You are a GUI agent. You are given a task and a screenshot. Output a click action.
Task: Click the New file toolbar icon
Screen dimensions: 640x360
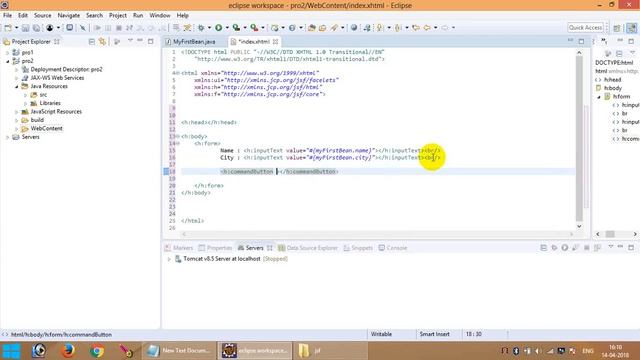click(8, 28)
